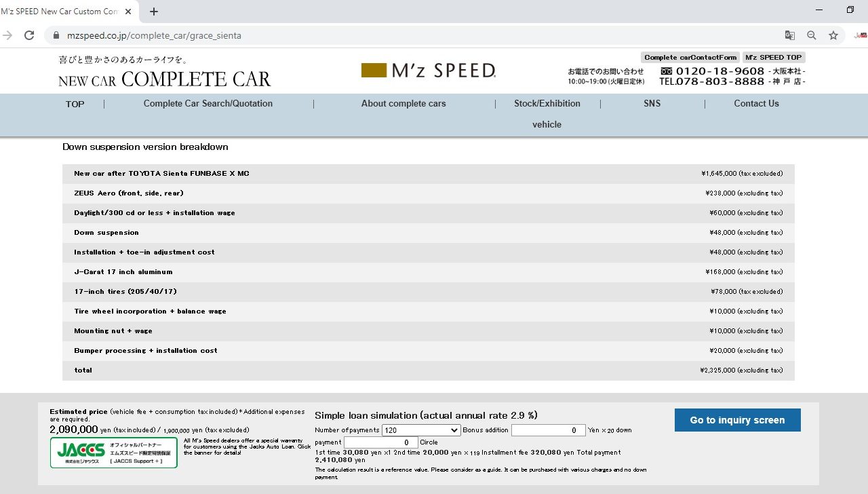Click the browser reload icon

29,35
